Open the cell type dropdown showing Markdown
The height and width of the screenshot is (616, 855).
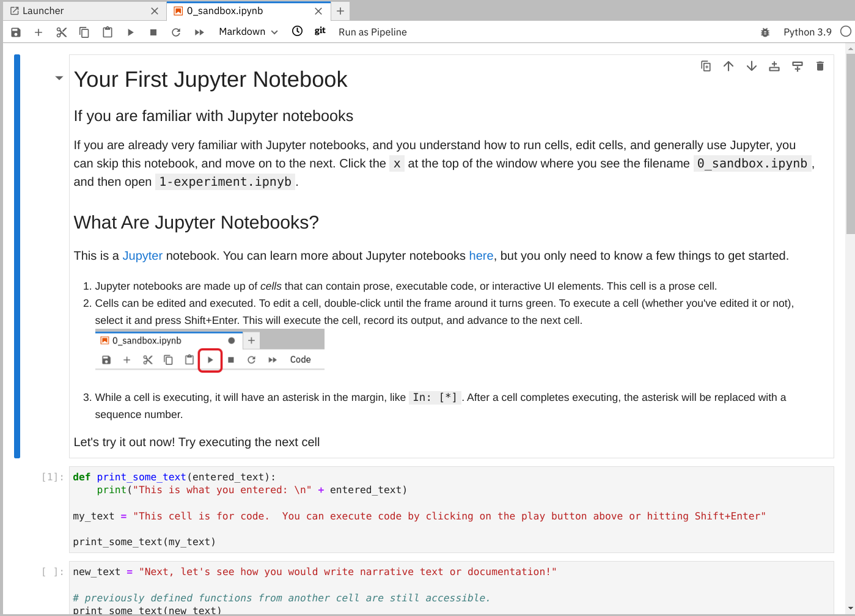[x=248, y=32]
